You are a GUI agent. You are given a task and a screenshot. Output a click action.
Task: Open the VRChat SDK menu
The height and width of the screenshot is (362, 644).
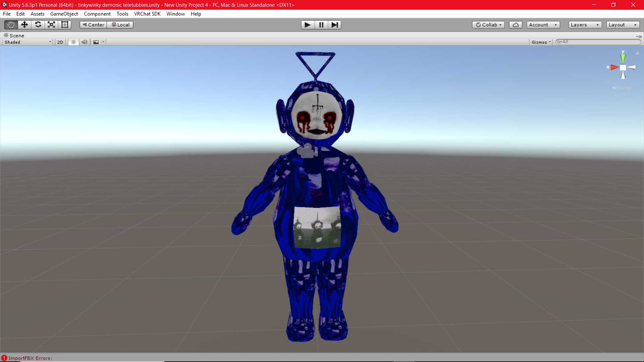[147, 14]
